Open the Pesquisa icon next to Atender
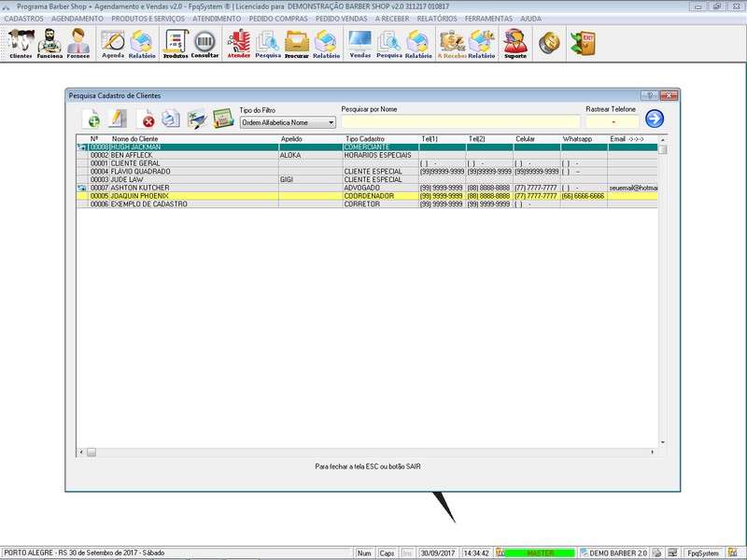Viewport: 747px width, 560px height. coord(268,44)
